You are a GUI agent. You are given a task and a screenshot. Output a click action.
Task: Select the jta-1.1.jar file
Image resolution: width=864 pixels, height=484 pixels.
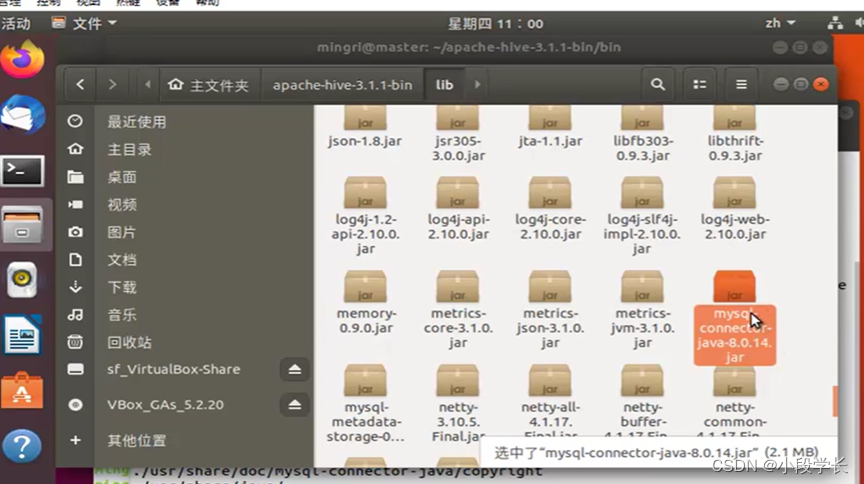pyautogui.click(x=550, y=127)
